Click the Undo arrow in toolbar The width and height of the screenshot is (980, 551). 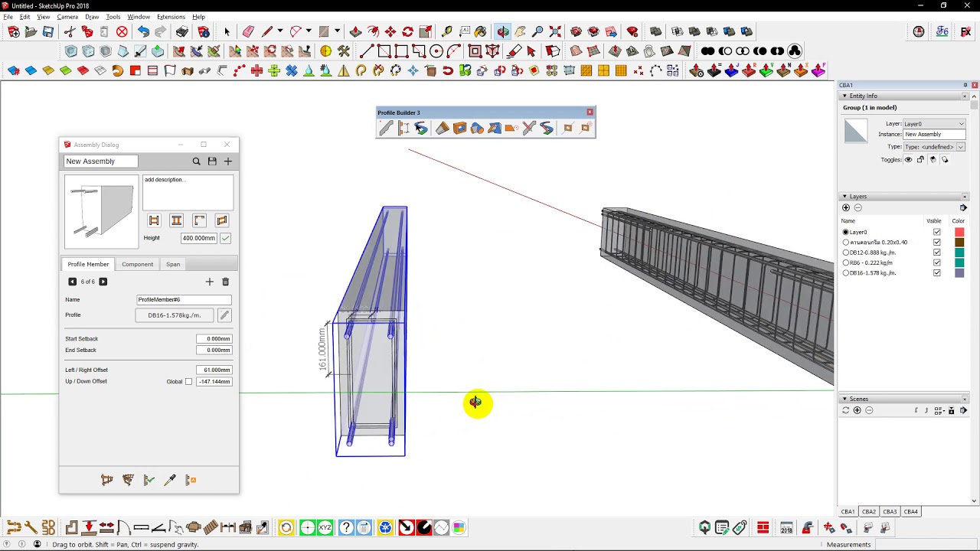tap(143, 31)
